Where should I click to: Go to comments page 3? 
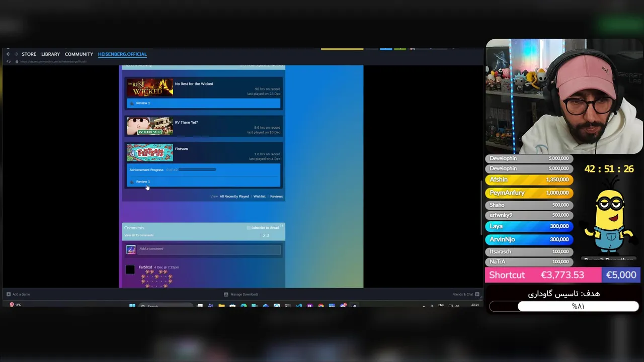tap(268, 235)
